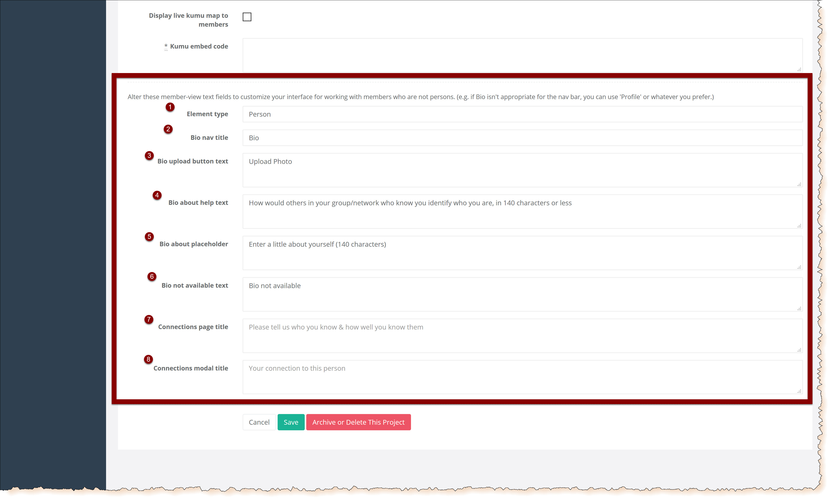This screenshot has height=504, width=835.
Task: Click the red number 1 marker
Action: pos(170,107)
